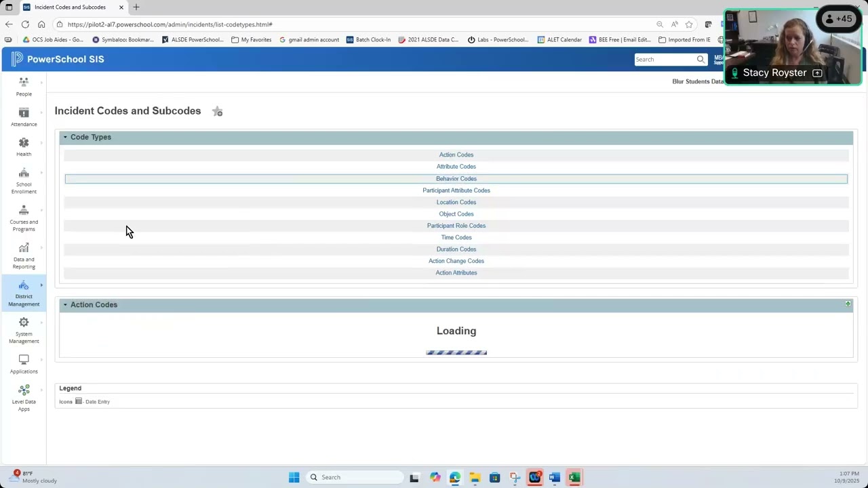The image size is (868, 488).
Task: Bookmark page with address bar star
Action: click(x=689, y=24)
